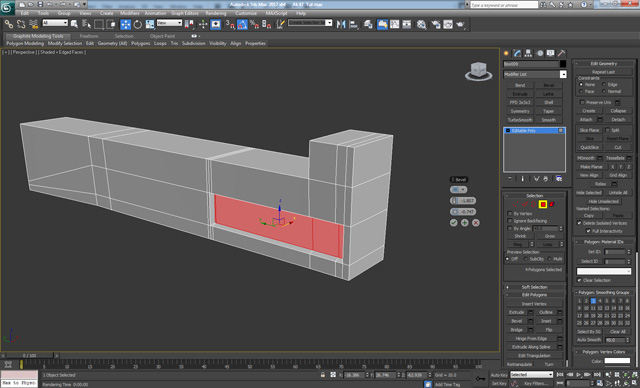Select Border sub-object level icon

(534, 204)
